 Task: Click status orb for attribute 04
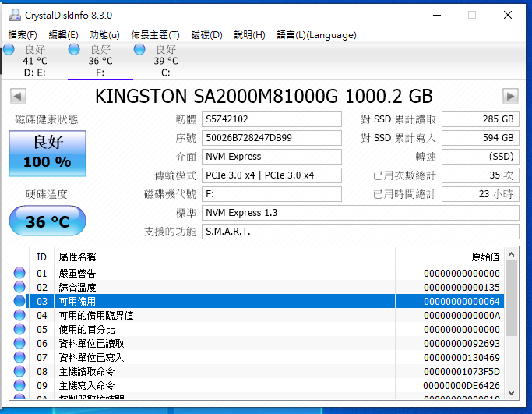coord(19,315)
